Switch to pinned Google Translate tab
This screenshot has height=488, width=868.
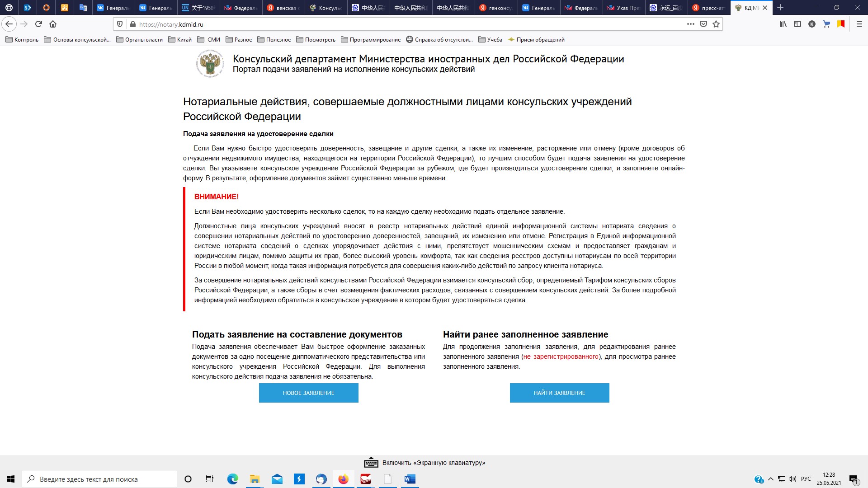pyautogui.click(x=83, y=8)
